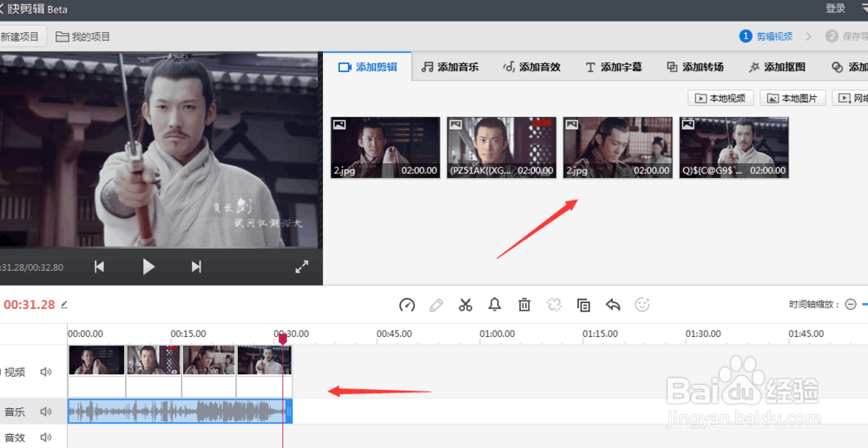
Task: Switch to the 添加剪辑 tab
Action: coord(367,67)
